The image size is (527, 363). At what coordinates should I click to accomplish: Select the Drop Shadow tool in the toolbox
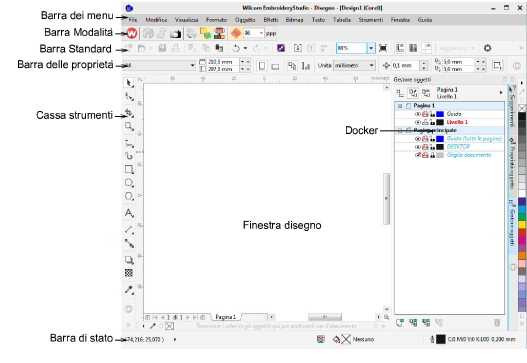[x=129, y=260]
